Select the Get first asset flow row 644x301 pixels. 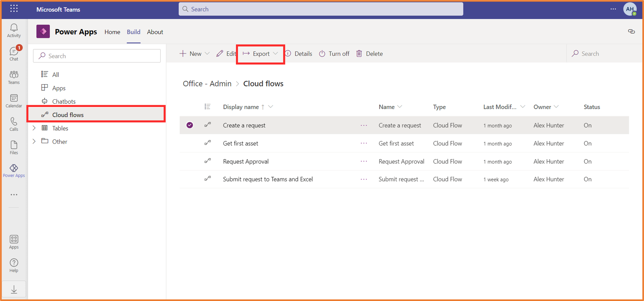coord(240,143)
